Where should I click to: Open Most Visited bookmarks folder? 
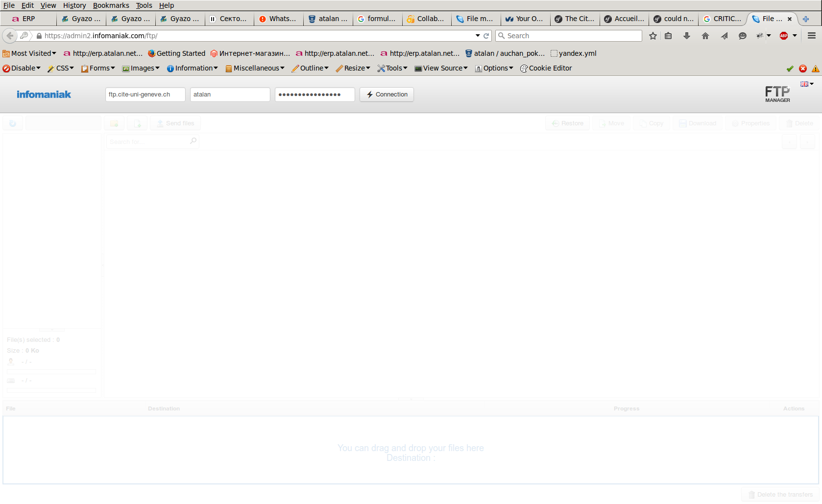29,53
